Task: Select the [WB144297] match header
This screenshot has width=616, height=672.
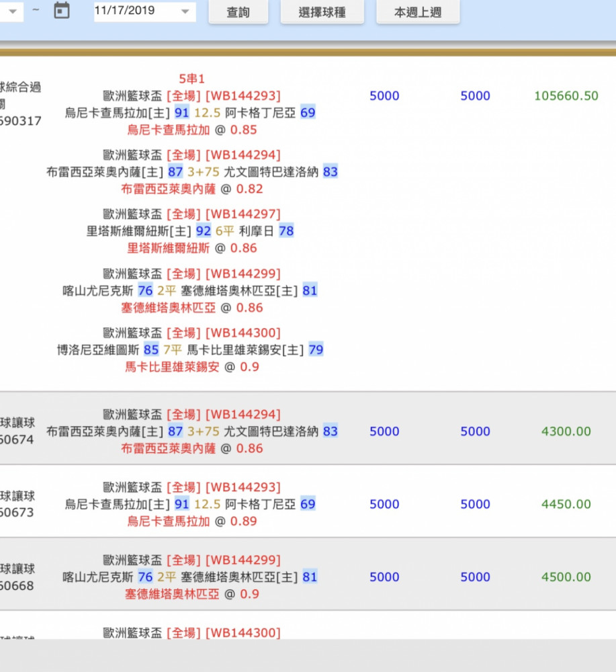Action: coord(243,214)
